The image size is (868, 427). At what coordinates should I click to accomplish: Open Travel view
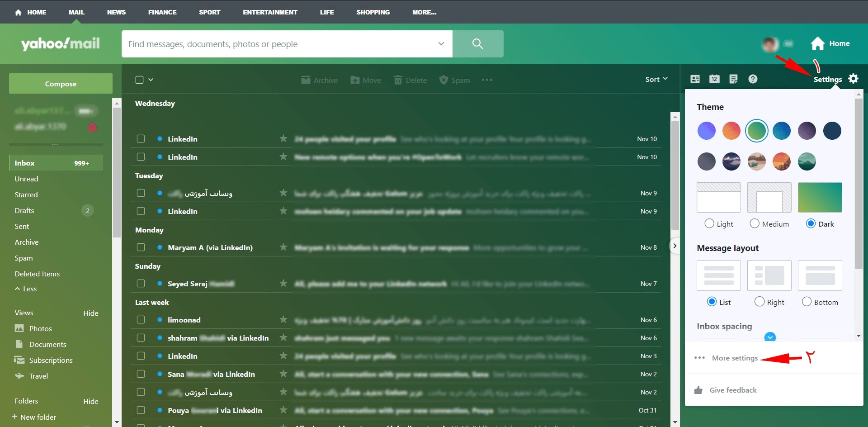point(38,376)
